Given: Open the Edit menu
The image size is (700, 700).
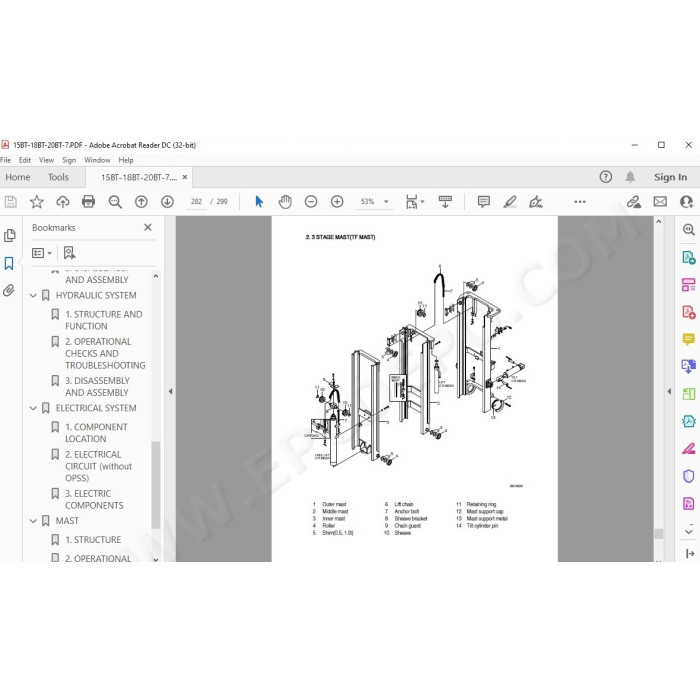Looking at the screenshot, I should [x=25, y=160].
